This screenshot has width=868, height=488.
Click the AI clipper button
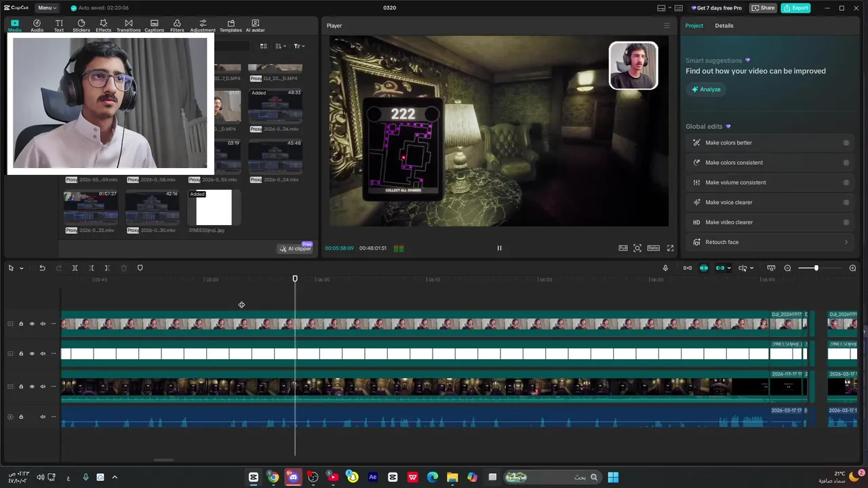pos(296,249)
